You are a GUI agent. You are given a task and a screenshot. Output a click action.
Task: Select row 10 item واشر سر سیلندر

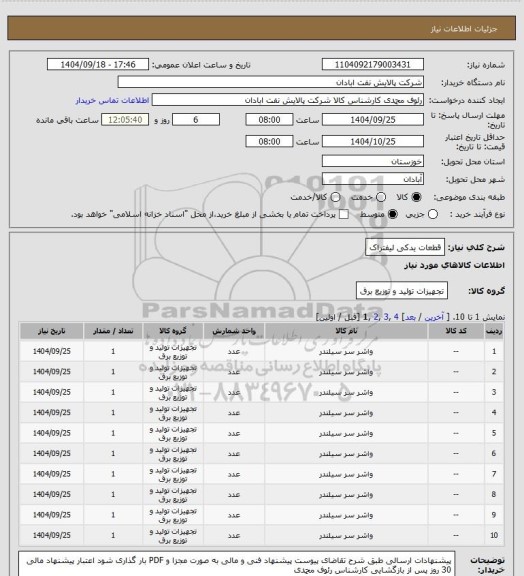point(346,536)
